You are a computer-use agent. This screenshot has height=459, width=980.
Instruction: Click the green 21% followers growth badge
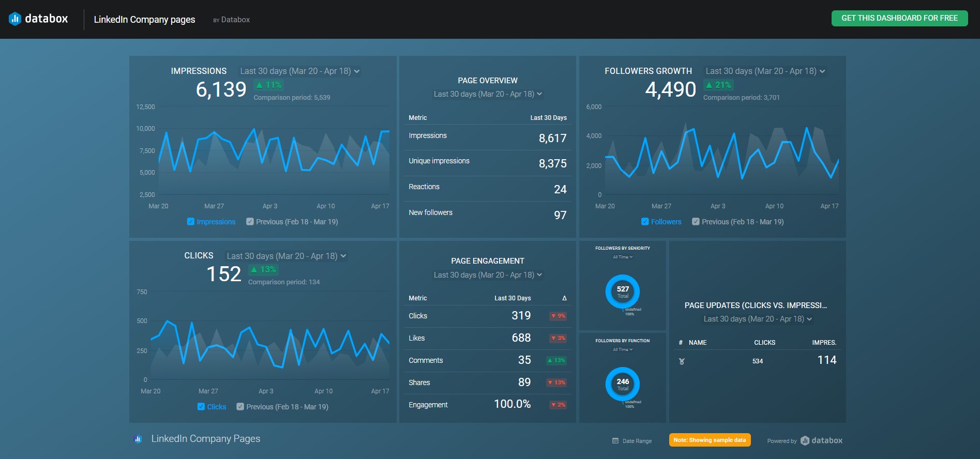[x=718, y=85]
